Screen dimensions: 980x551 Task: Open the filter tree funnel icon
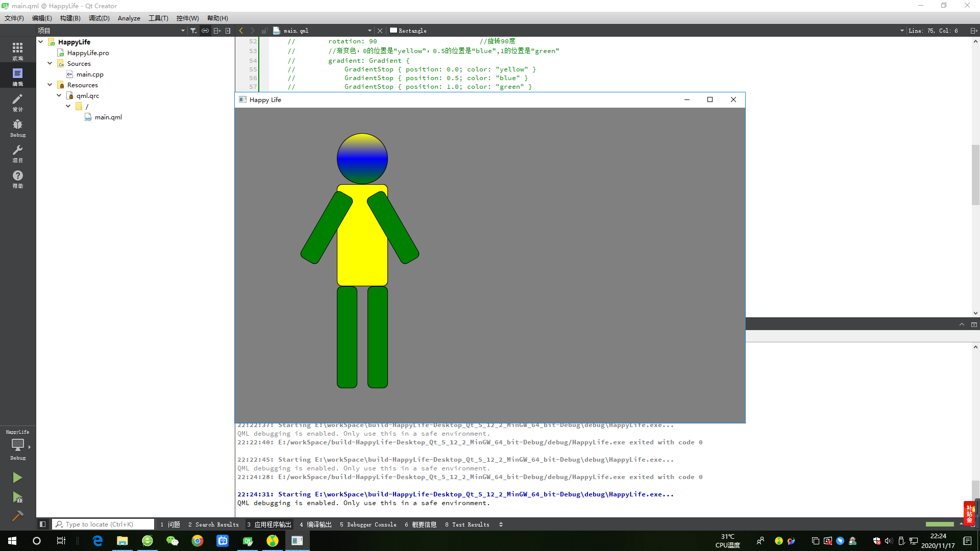[193, 31]
